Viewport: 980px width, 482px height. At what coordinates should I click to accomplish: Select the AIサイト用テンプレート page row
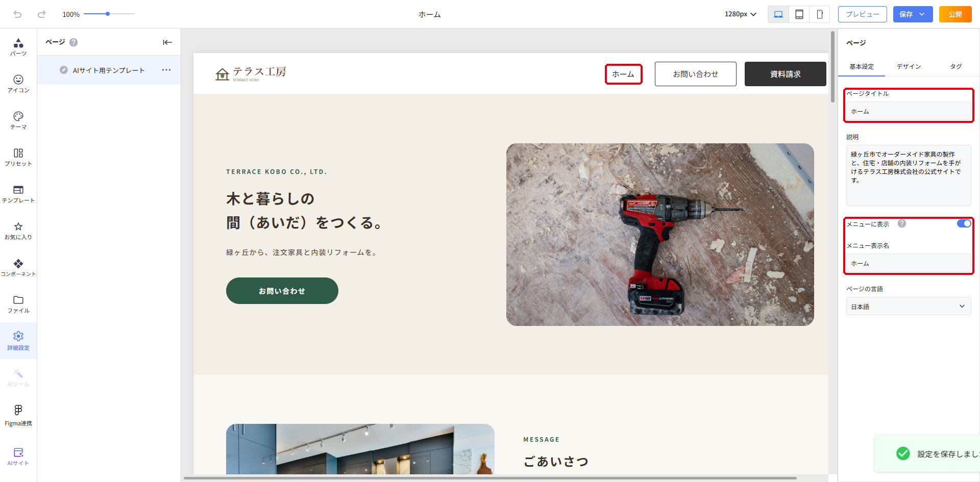pyautogui.click(x=109, y=70)
